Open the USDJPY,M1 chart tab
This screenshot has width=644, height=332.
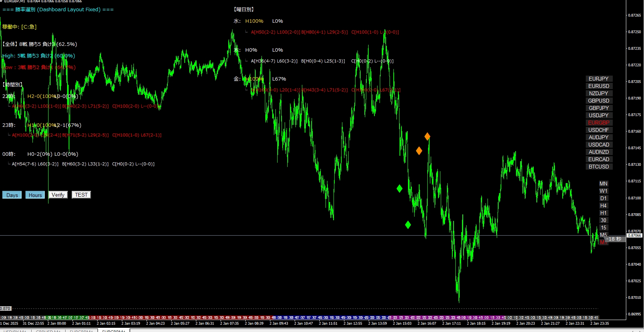coord(15,330)
